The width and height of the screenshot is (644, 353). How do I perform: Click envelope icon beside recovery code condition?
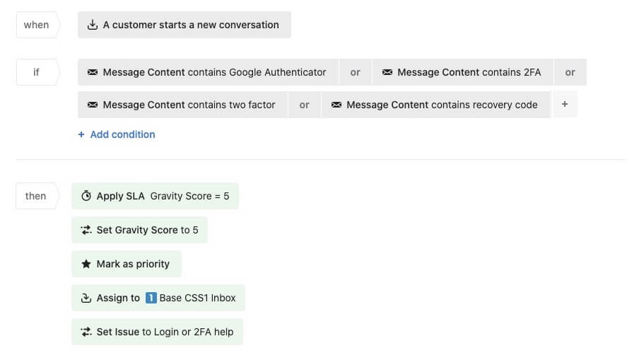coord(336,105)
